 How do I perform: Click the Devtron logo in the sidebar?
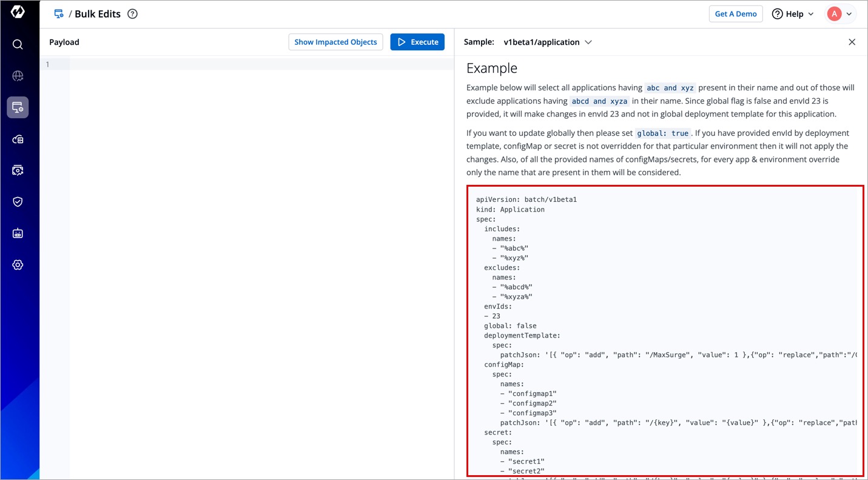[18, 12]
